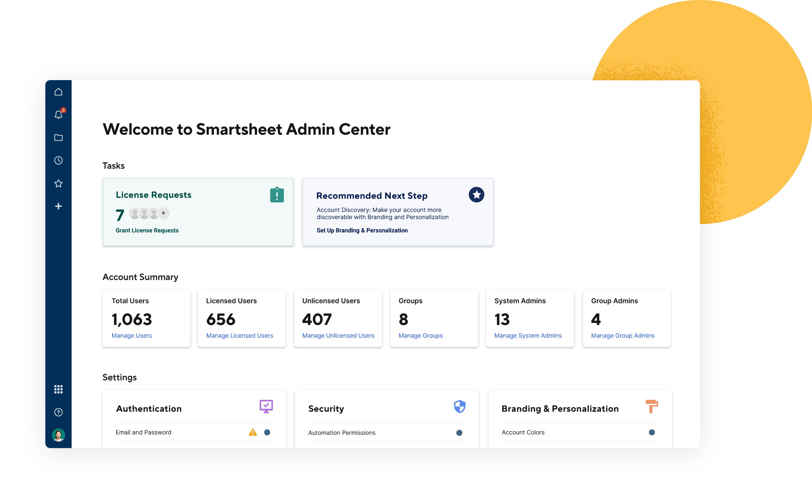
Task: Open the Browse folder icon
Action: click(x=58, y=138)
